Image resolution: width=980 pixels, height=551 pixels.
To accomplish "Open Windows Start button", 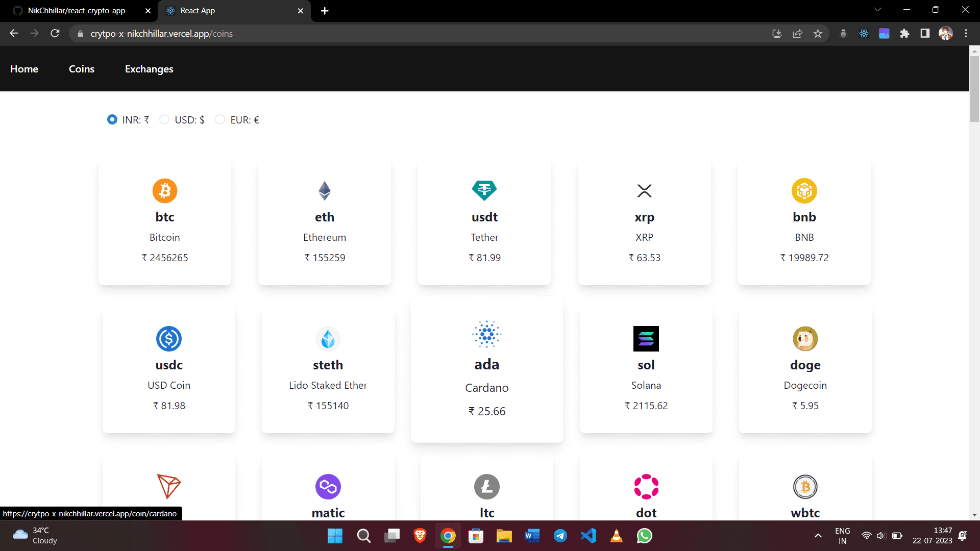I will tap(335, 536).
